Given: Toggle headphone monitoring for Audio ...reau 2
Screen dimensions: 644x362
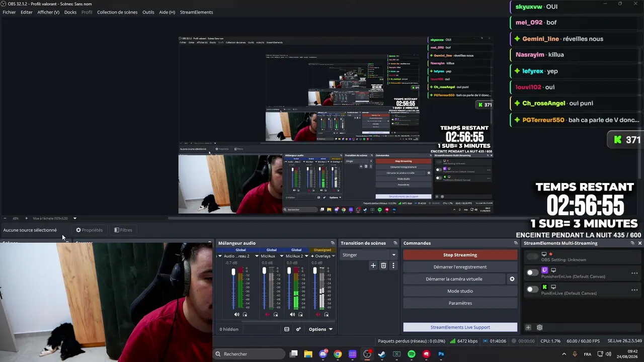Looking at the screenshot, I should [245, 315].
